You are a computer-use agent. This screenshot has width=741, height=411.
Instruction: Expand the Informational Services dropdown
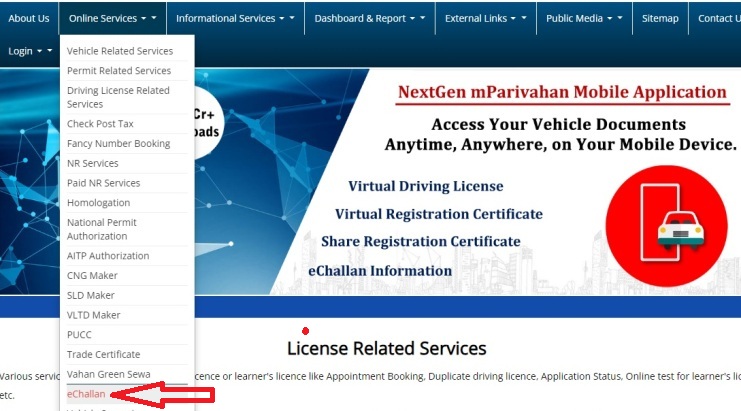(x=235, y=18)
